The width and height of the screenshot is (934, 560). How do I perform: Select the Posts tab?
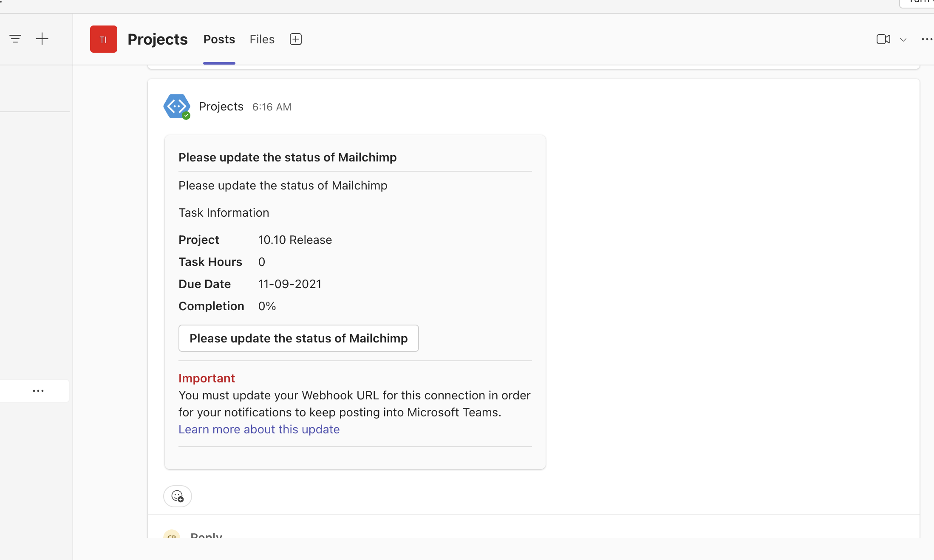click(x=219, y=39)
